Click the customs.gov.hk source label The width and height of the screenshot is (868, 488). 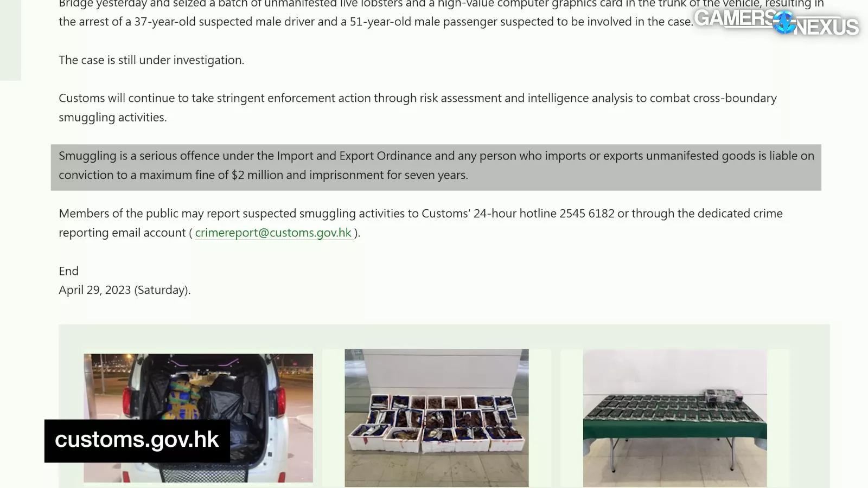(137, 440)
